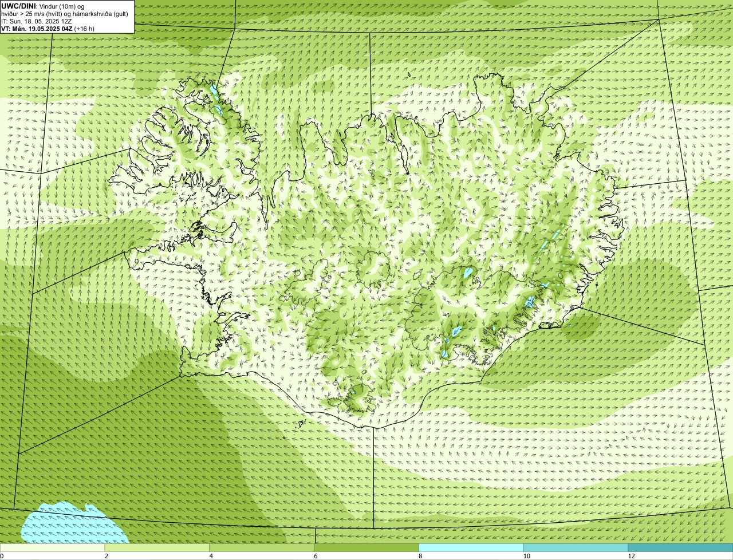Click the 'Vindur (10m) og' heading text
Viewport: 733px width, 560px height.
coord(61,6)
